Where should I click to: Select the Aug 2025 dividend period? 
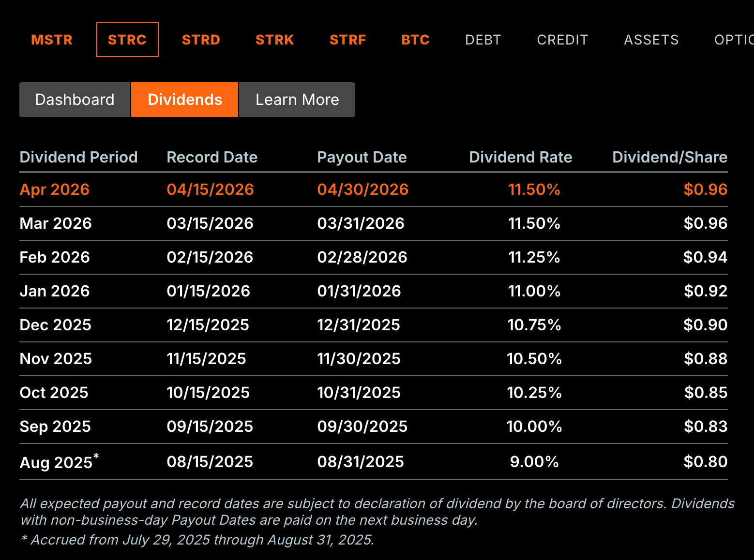[59, 462]
